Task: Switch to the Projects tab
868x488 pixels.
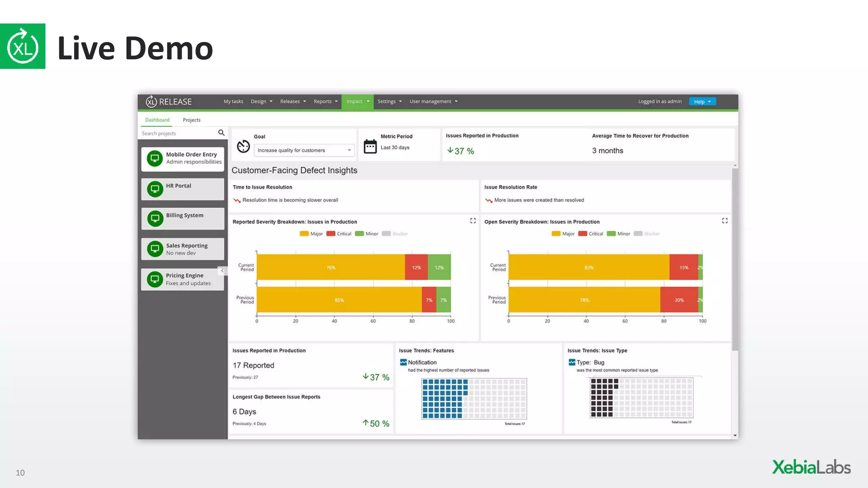Action: point(192,120)
